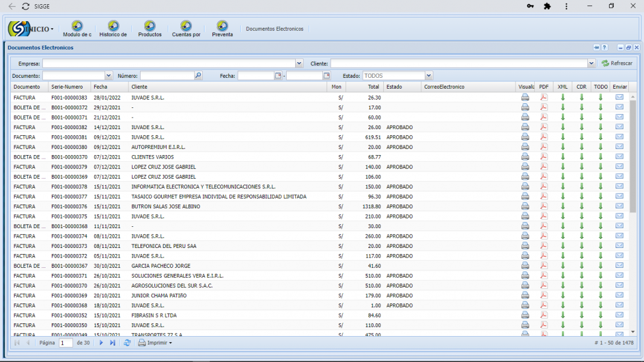Click the page number input field
Screen dimensions: 644x362
[66, 343]
